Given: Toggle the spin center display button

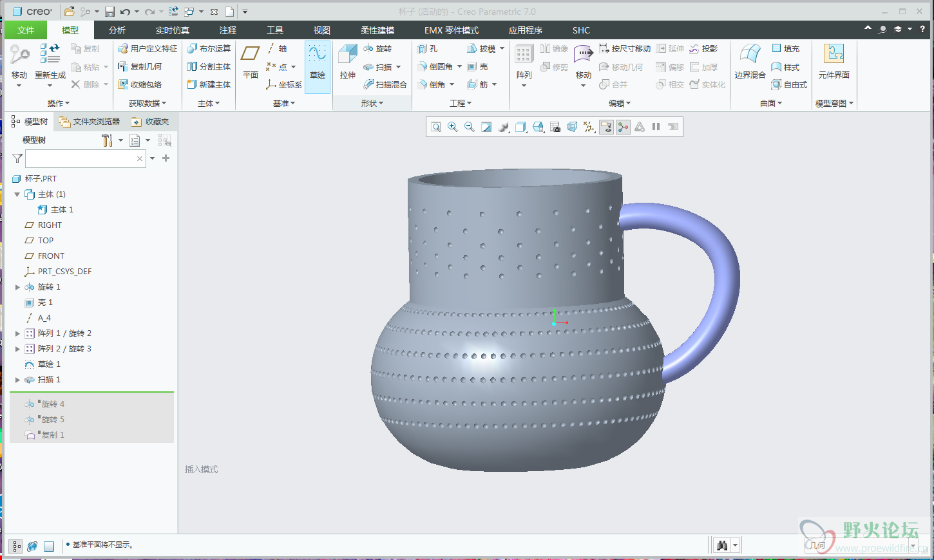Looking at the screenshot, I should 623,127.
